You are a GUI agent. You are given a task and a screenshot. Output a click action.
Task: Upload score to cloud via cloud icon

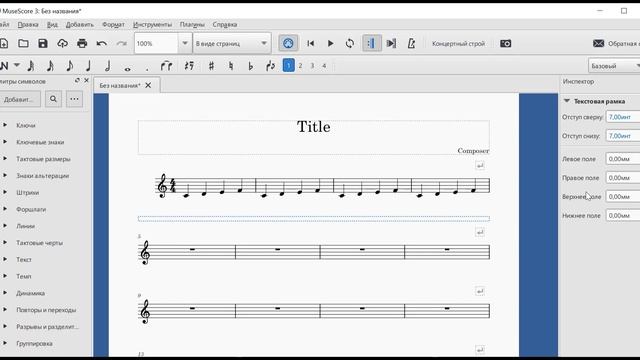tap(62, 43)
